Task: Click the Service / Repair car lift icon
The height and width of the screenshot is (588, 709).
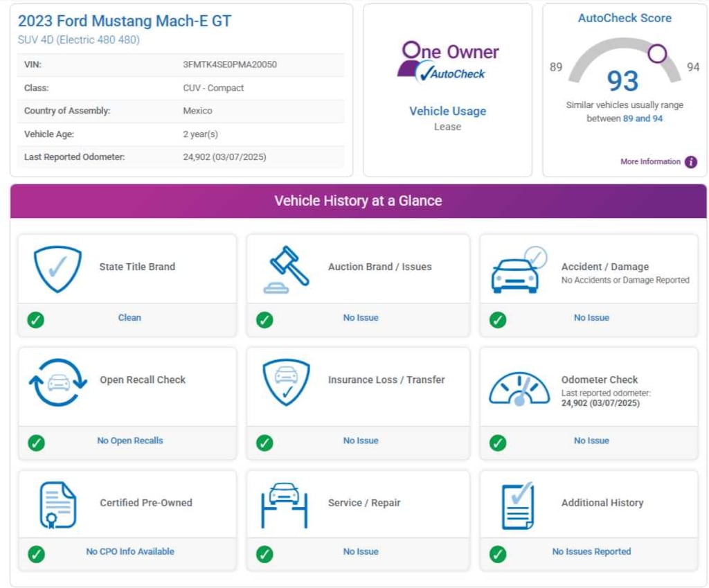Action: tap(284, 505)
